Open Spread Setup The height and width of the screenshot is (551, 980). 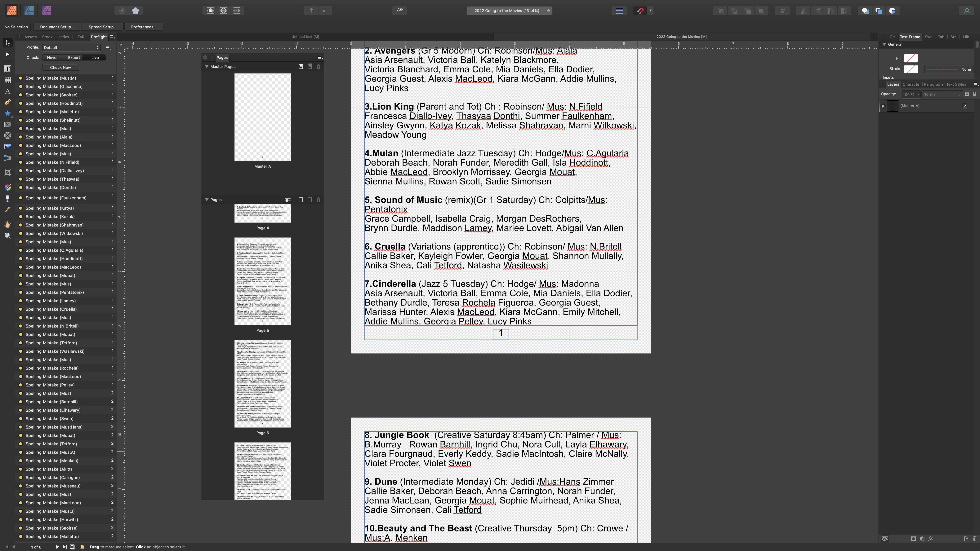102,27
